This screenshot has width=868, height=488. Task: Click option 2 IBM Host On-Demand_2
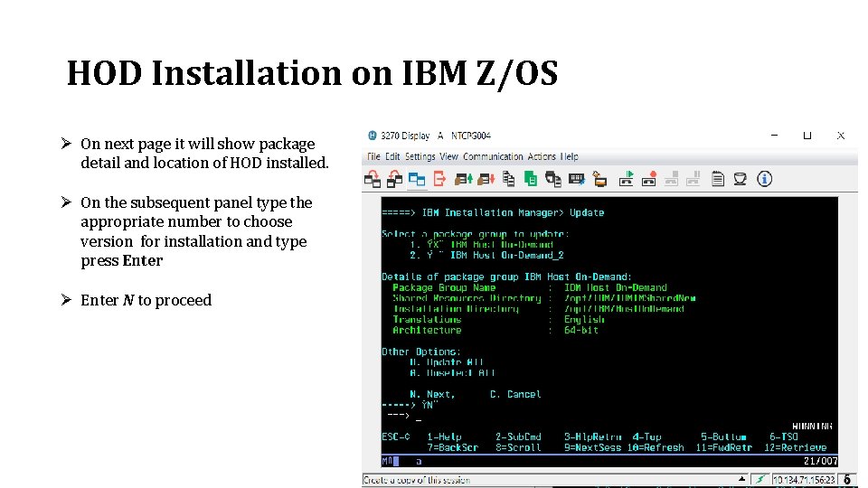click(486, 255)
